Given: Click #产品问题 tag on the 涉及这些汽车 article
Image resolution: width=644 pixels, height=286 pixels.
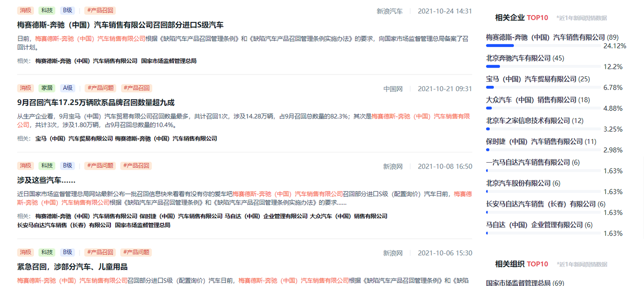Looking at the screenshot, I should tap(100, 166).
